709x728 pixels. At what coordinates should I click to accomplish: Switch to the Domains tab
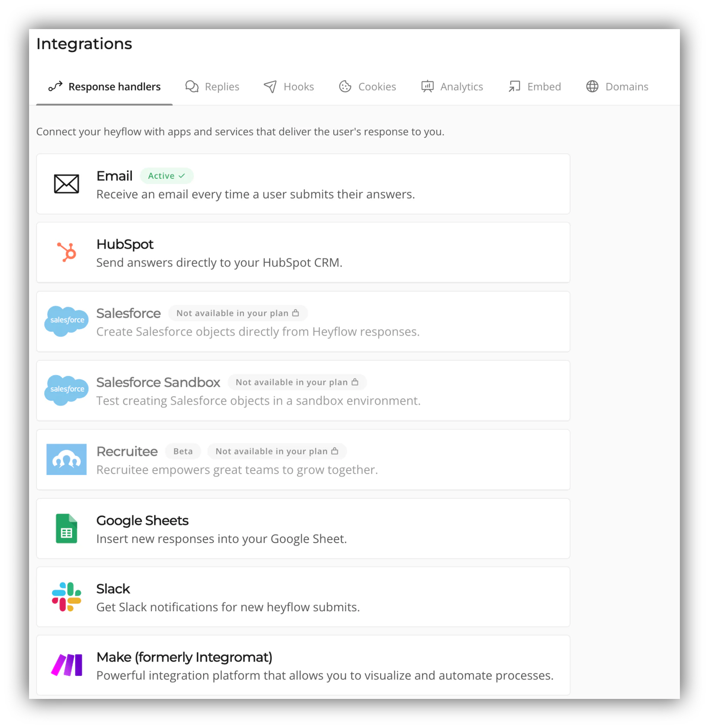[x=617, y=87]
